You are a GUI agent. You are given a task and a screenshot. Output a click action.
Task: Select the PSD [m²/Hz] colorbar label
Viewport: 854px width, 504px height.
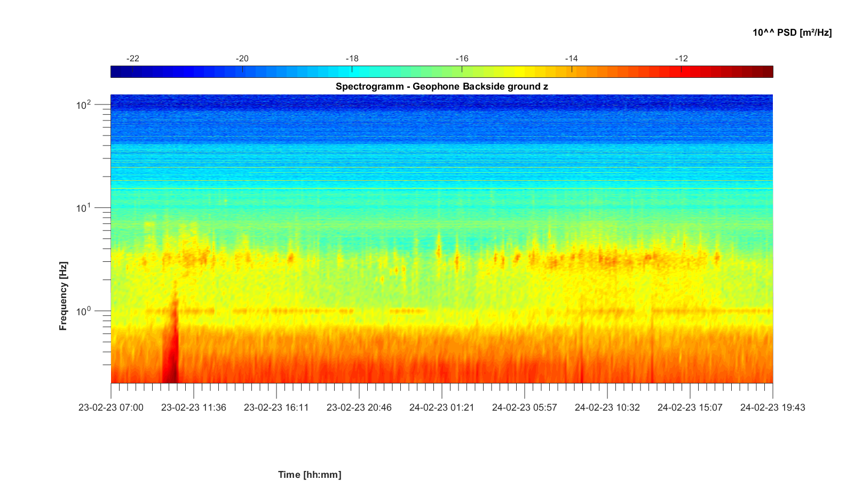(x=792, y=33)
